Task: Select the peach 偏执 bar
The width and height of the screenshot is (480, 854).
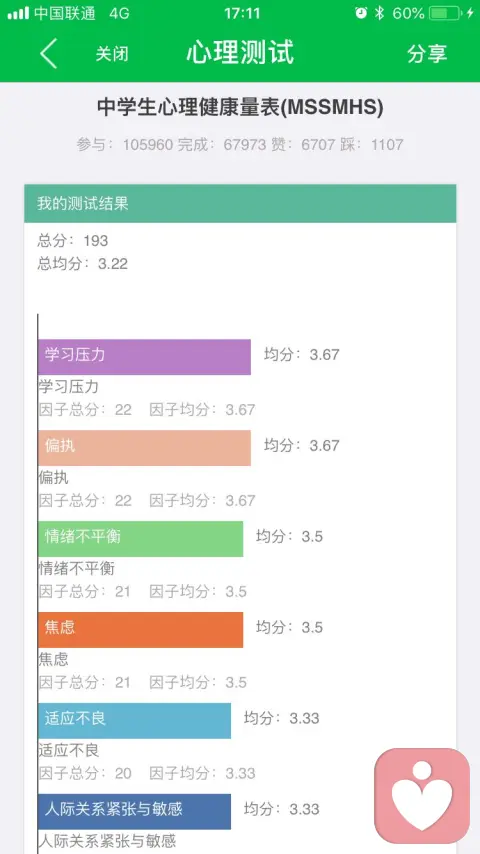Action: 144,448
